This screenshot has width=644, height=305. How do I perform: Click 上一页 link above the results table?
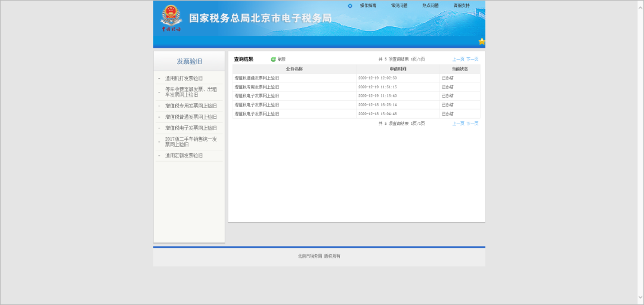click(458, 59)
